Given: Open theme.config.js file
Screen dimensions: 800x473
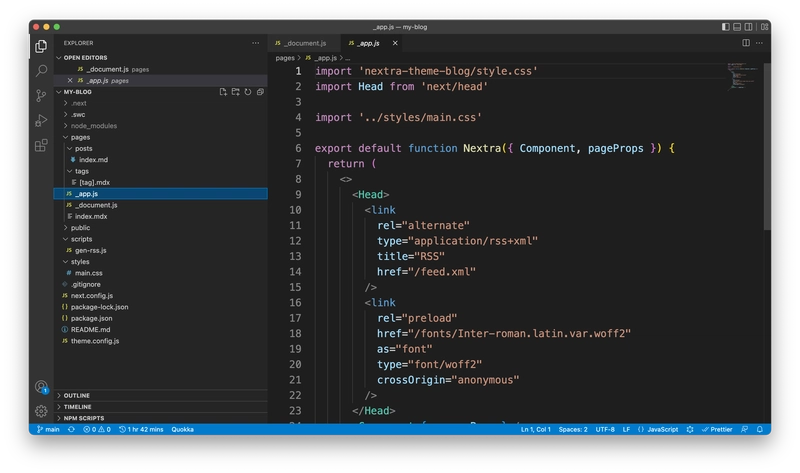Looking at the screenshot, I should 161,341.
